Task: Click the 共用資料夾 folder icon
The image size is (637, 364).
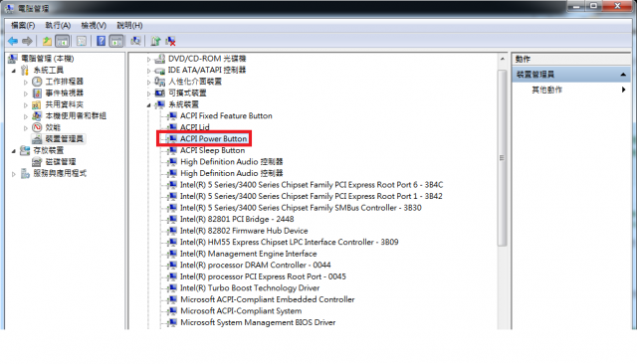Action: 37,104
